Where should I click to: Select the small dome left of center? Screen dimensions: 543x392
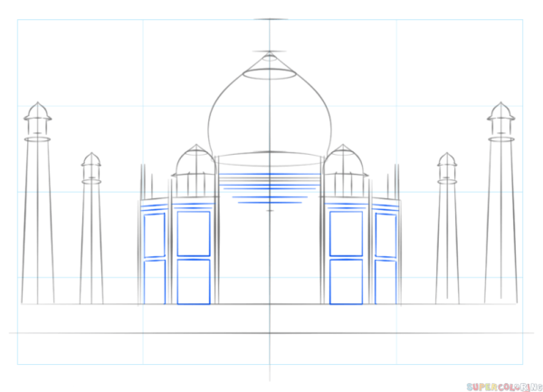tap(194, 163)
